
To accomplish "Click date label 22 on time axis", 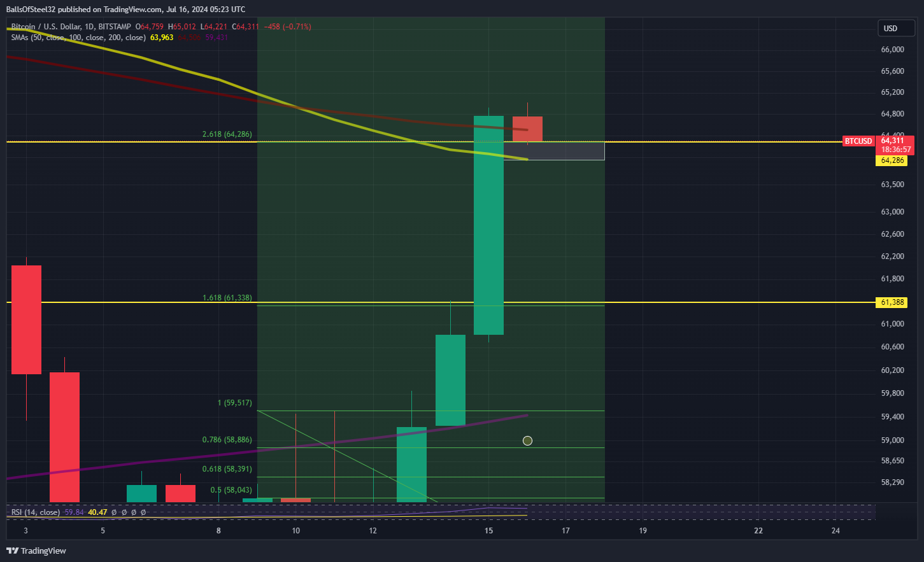I will tap(758, 531).
